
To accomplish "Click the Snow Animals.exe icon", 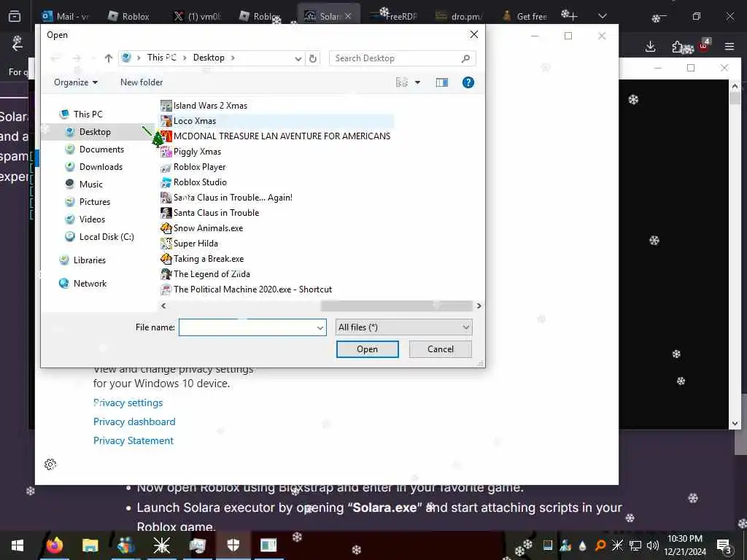I will pos(166,228).
